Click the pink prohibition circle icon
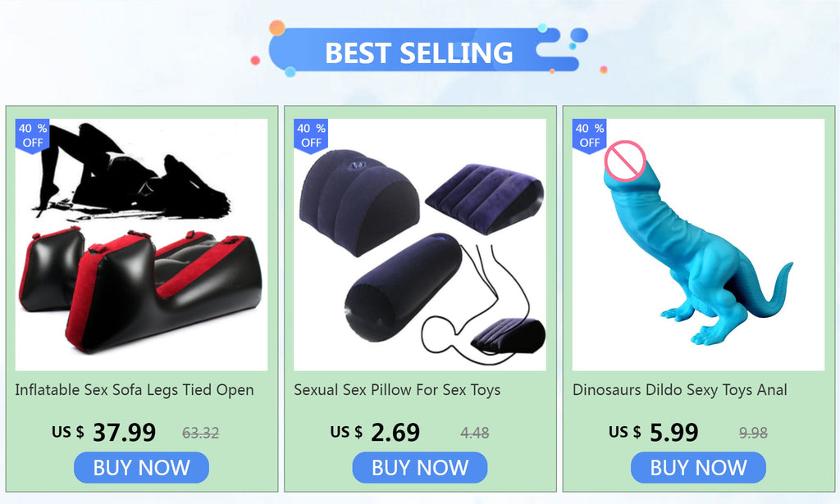The width and height of the screenshot is (840, 504). tap(625, 160)
